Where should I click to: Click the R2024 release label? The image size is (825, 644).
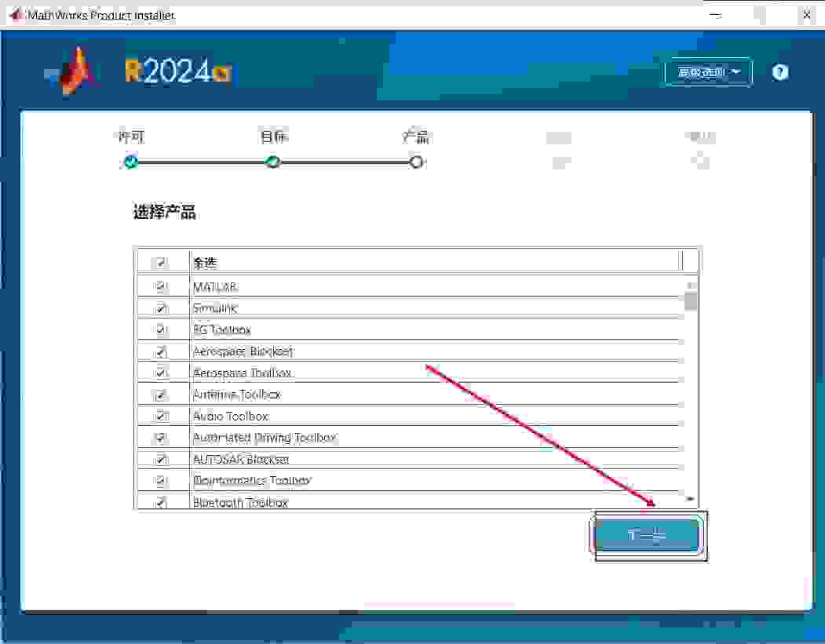[x=179, y=71]
